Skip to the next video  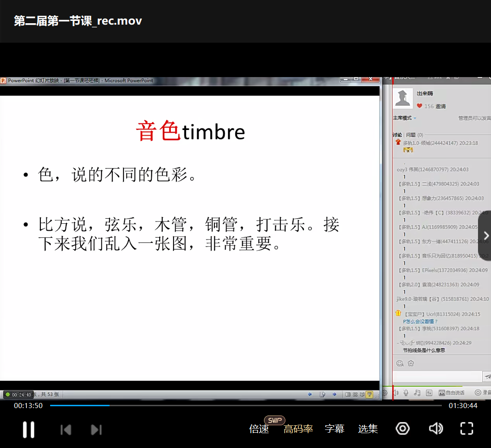(x=96, y=429)
